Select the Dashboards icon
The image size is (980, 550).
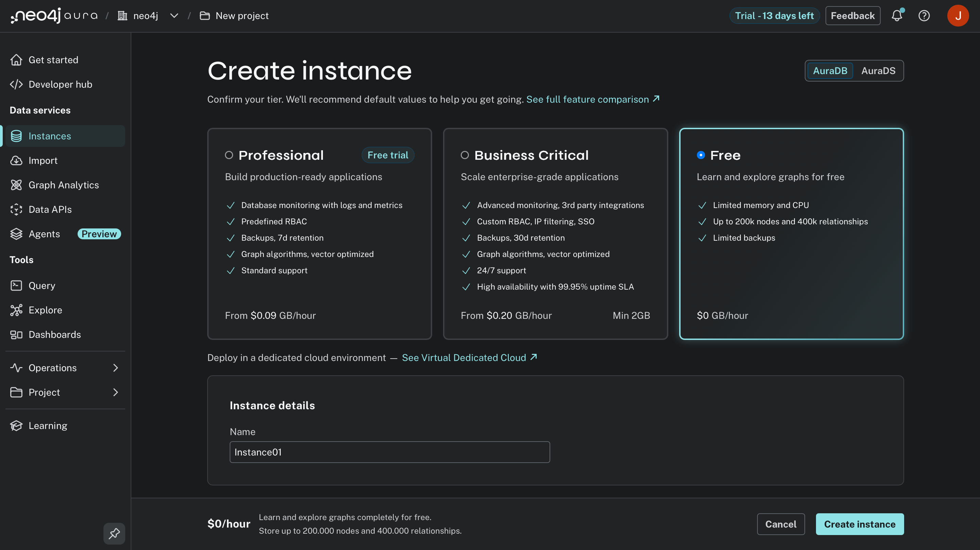[x=17, y=334]
